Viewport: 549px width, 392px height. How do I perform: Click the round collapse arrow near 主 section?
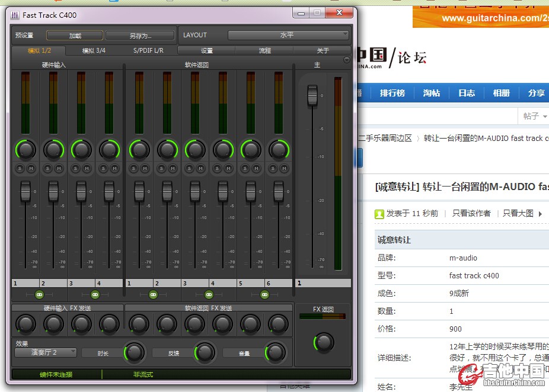[x=347, y=60]
